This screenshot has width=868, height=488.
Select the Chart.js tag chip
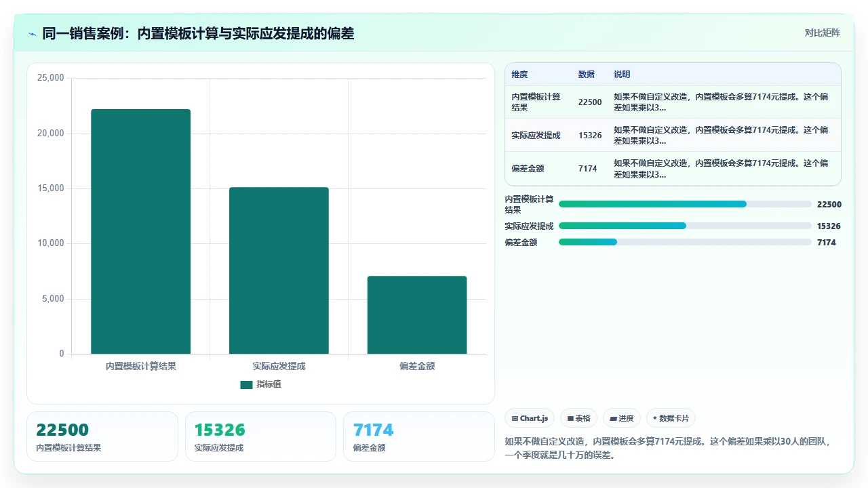point(530,418)
